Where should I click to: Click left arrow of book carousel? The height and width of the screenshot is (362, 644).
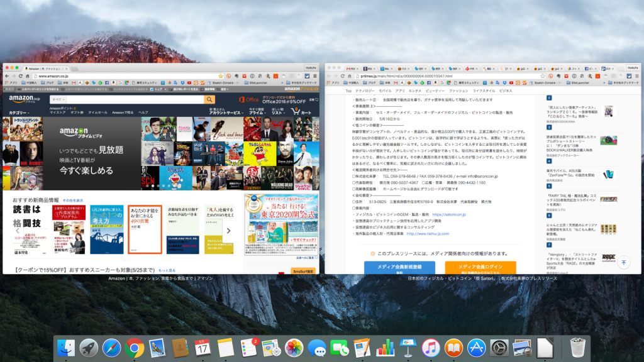pyautogui.click(x=17, y=231)
